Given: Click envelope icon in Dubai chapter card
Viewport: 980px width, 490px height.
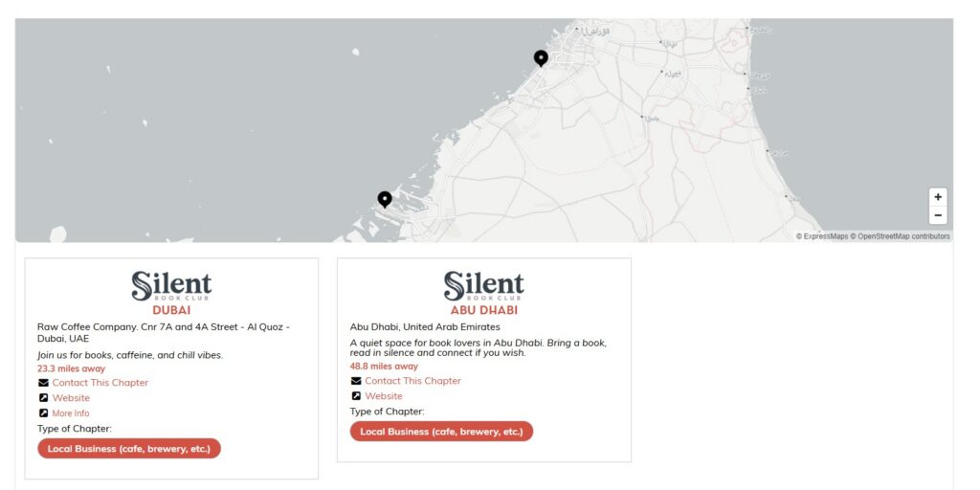Looking at the screenshot, I should click(43, 383).
